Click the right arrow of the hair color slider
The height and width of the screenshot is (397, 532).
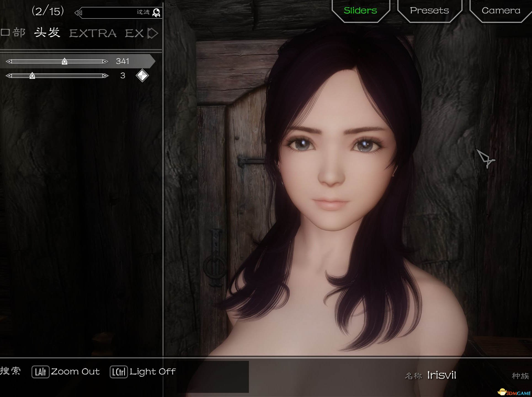tap(105, 75)
